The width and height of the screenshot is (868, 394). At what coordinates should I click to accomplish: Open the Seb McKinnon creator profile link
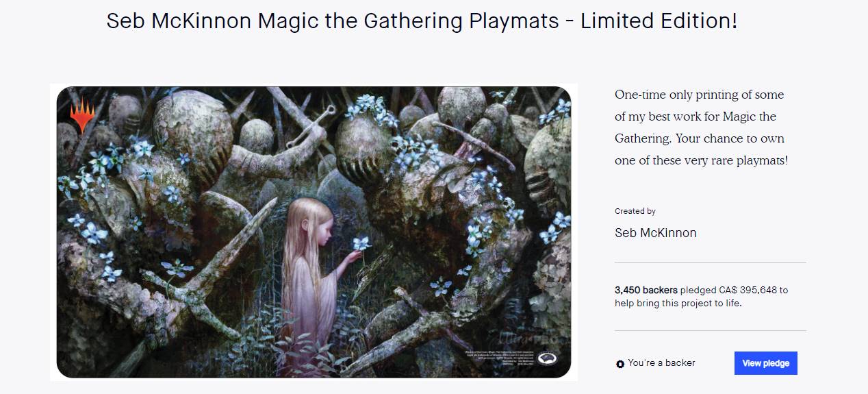[656, 233]
